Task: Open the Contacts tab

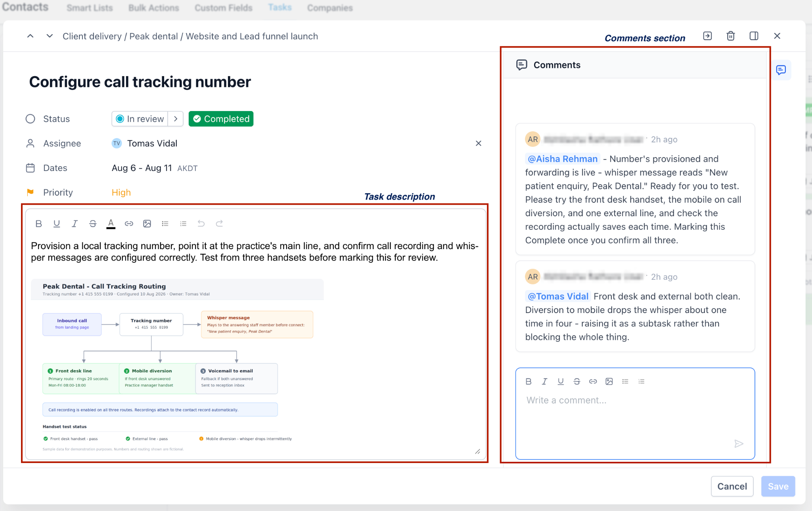Action: pyautogui.click(x=25, y=7)
